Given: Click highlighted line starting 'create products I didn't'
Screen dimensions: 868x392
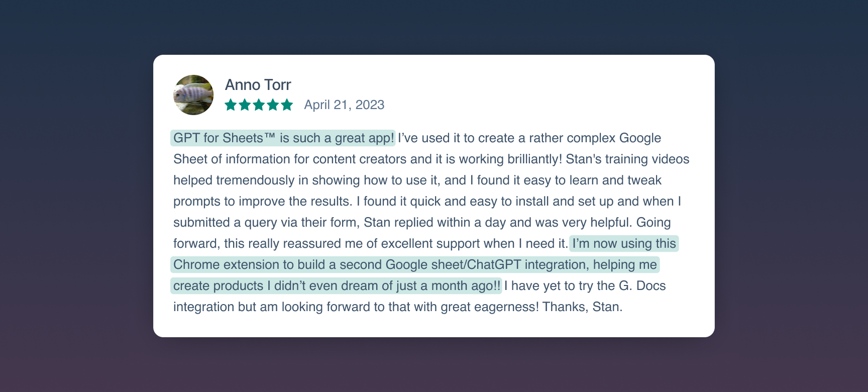Looking at the screenshot, I should (337, 285).
